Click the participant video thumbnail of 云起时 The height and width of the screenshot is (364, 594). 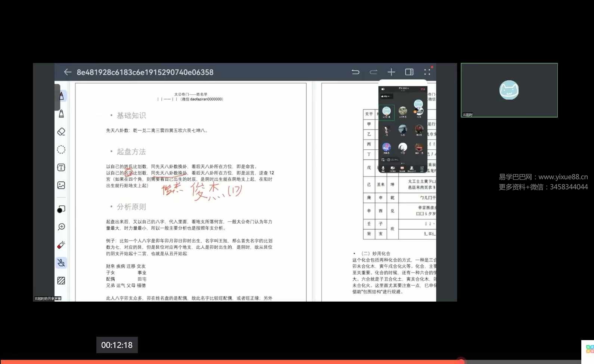tap(509, 90)
